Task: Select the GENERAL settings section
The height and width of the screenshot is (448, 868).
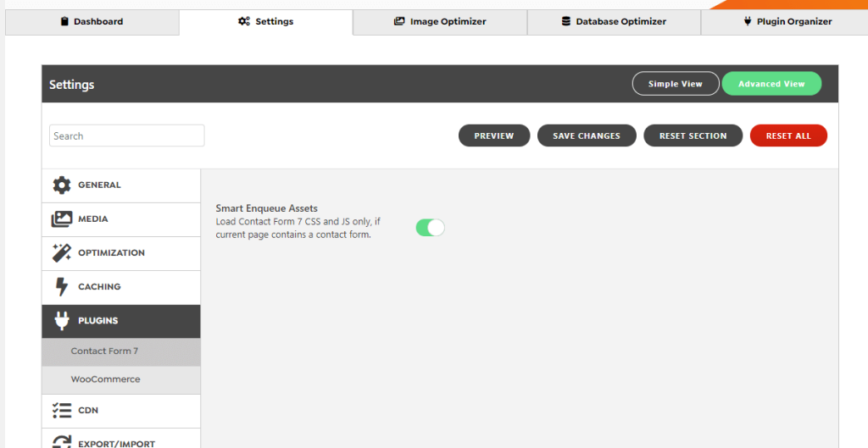Action: [x=121, y=185]
